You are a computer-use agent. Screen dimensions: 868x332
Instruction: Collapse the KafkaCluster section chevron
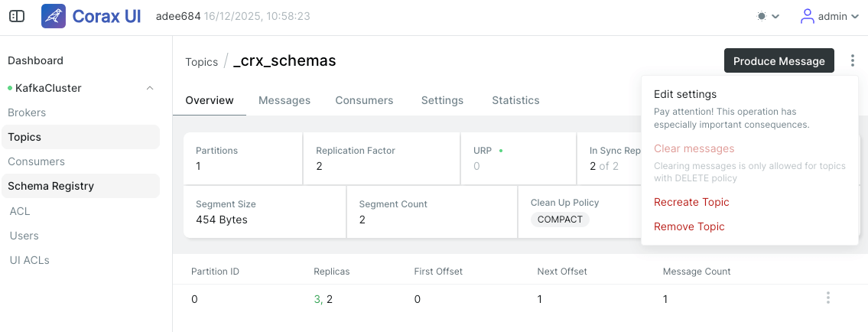pos(150,88)
